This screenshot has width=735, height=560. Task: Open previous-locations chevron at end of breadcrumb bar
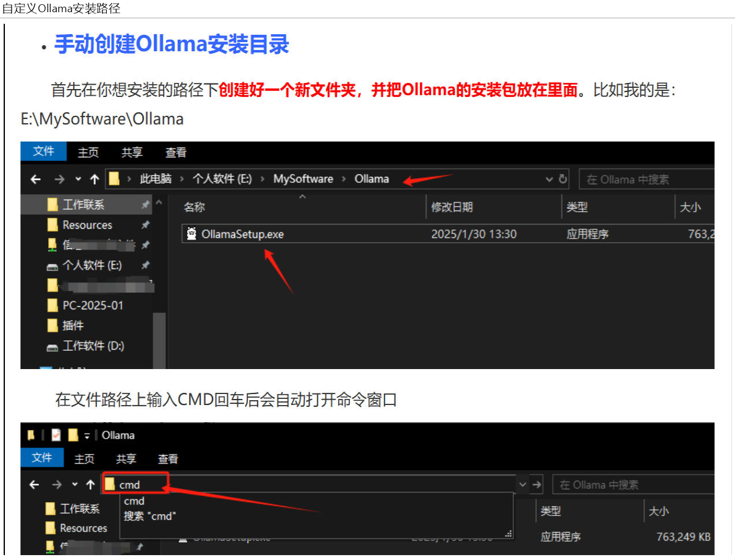tap(549, 179)
